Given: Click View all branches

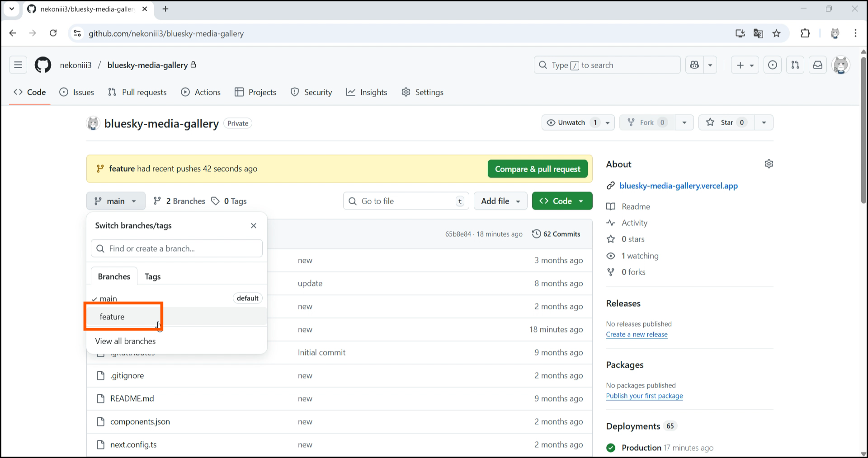Looking at the screenshot, I should (125, 341).
